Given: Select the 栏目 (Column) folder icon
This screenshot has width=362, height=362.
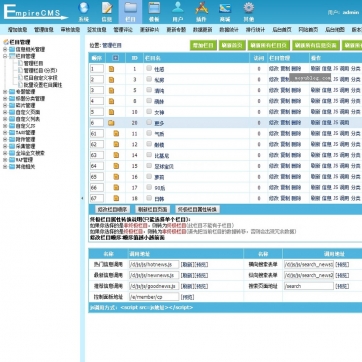Looking at the screenshot, I should pyautogui.click(x=130, y=11).
